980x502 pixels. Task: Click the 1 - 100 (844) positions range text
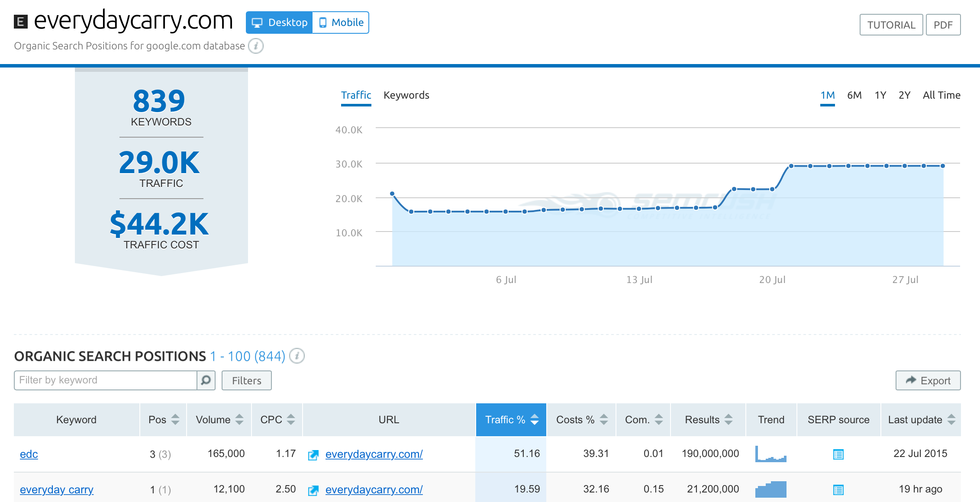[248, 356]
